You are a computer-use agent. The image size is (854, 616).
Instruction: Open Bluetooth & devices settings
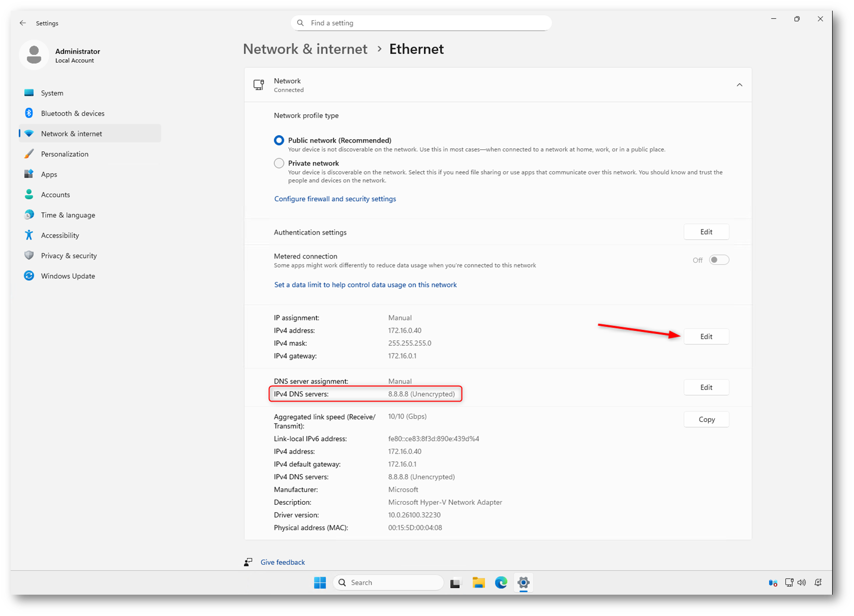73,113
